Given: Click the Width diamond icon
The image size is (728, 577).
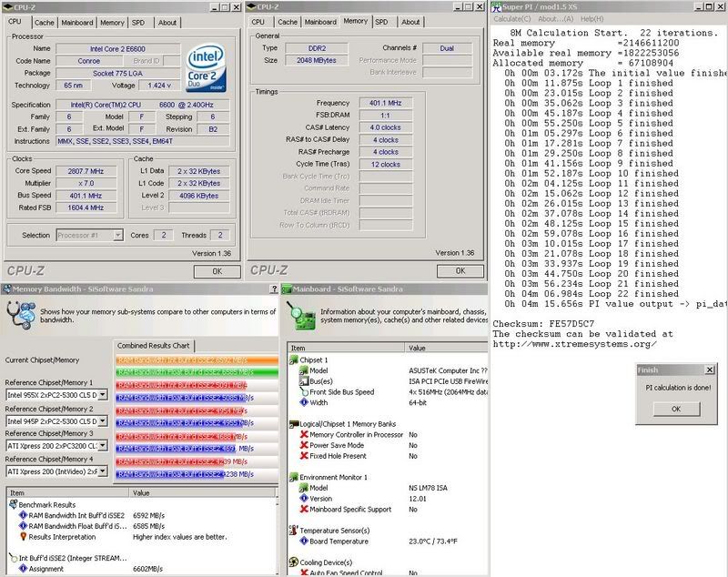Looking at the screenshot, I should 304,402.
